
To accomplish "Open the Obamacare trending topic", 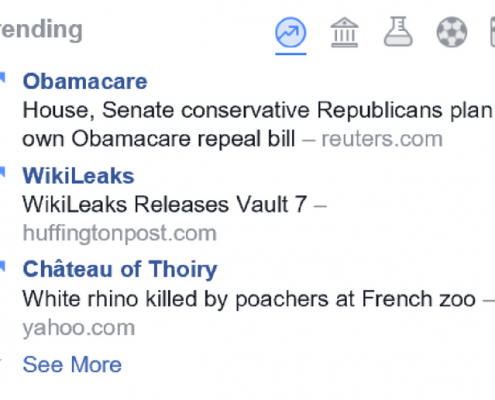I will click(85, 81).
